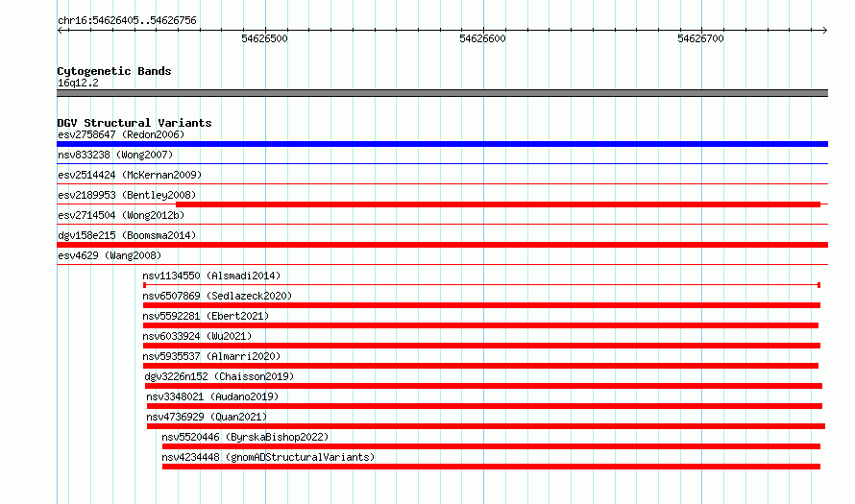Image resolution: width=855 pixels, height=504 pixels.
Task: Open the nsv1134550 (Alsmadi2014) label
Action: tap(211, 276)
